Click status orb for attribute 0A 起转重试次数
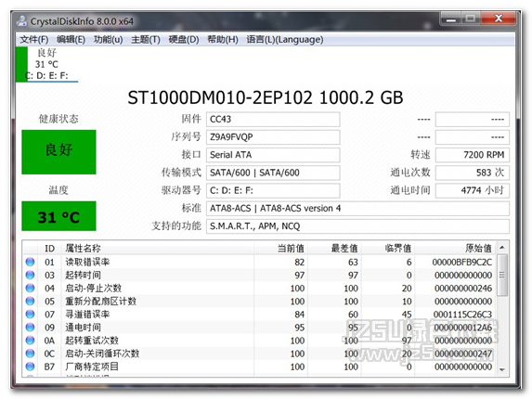532x399 pixels. coord(31,341)
